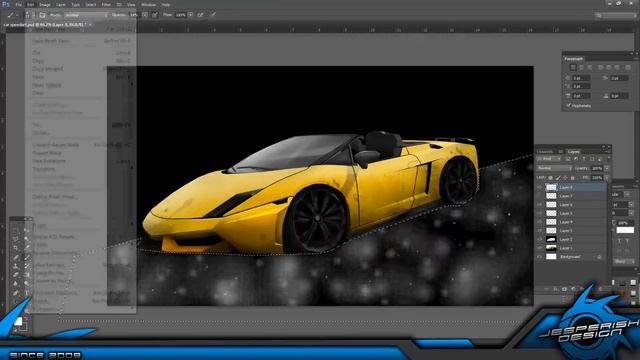Select the Crop tool
The height and width of the screenshot is (360, 640).
coord(16,248)
